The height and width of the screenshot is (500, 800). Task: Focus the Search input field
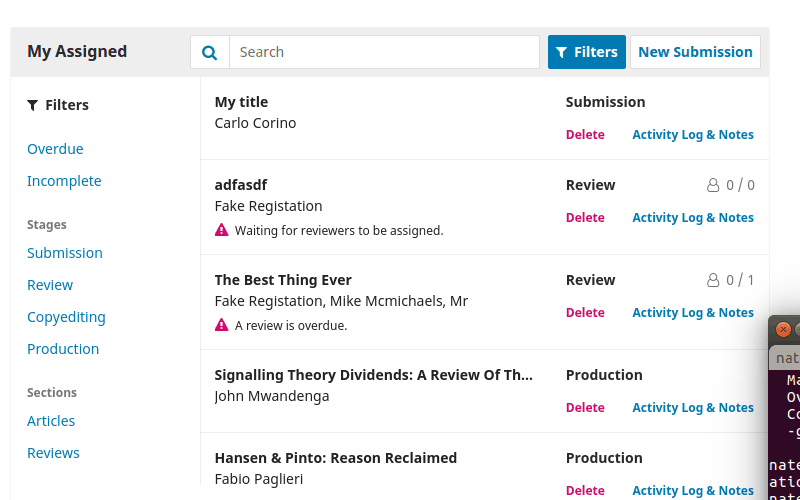click(384, 52)
